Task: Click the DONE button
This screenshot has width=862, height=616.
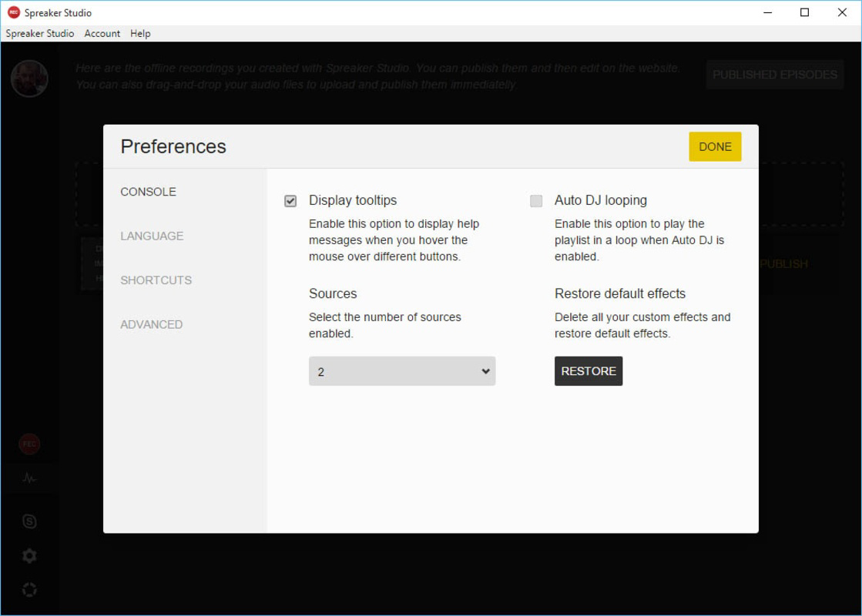Action: click(715, 146)
